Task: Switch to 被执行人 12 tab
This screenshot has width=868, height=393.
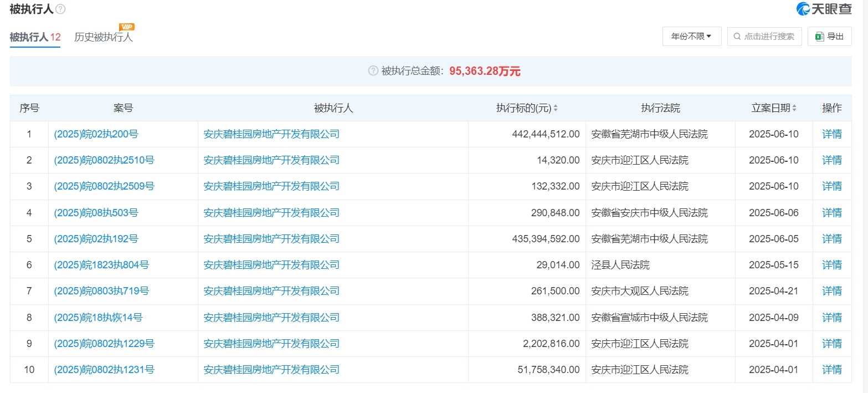Action: (x=35, y=37)
